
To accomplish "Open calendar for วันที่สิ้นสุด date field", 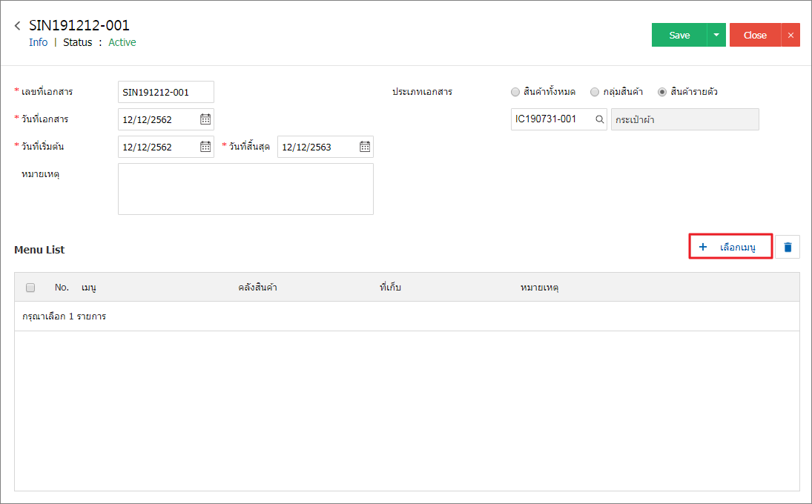I will coord(365,147).
